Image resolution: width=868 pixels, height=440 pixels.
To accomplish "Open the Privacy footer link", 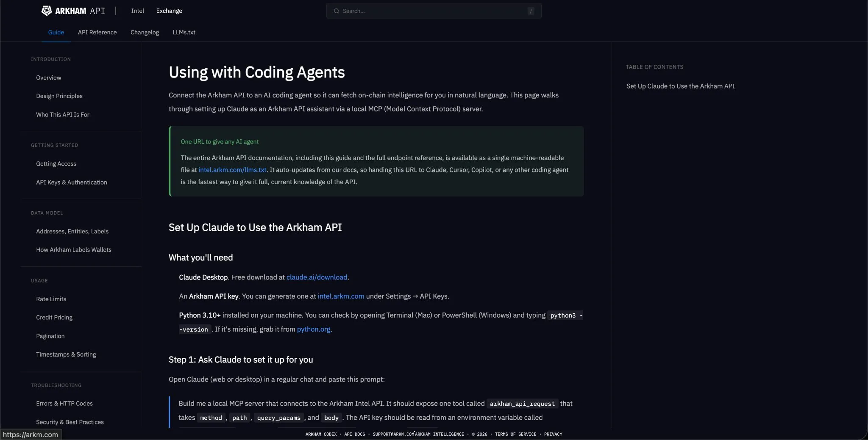I will tap(553, 434).
